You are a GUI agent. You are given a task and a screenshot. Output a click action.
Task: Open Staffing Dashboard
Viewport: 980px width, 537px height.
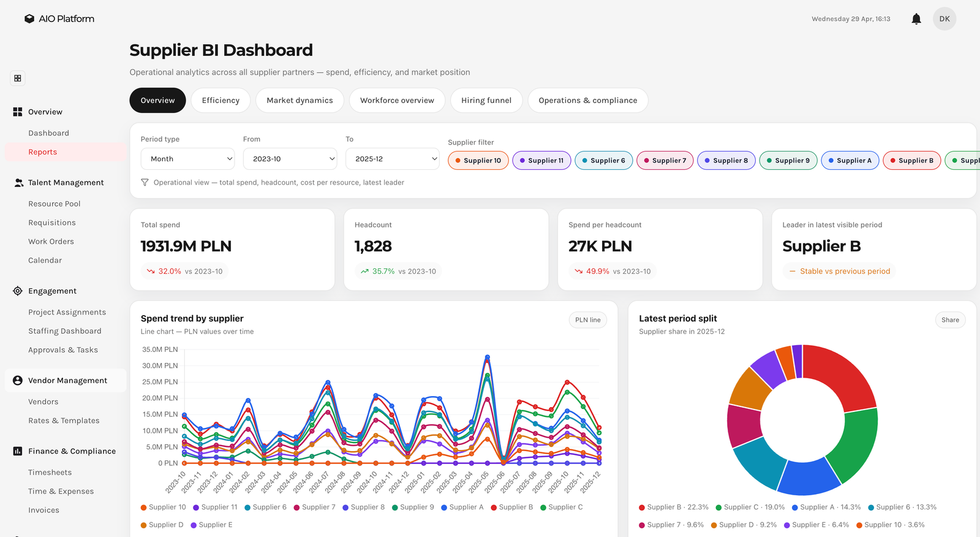pos(65,332)
